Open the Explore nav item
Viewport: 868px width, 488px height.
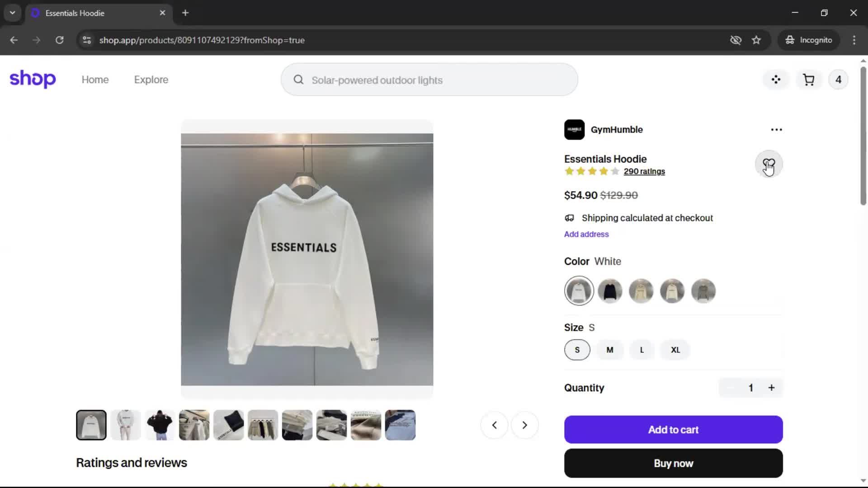151,80
